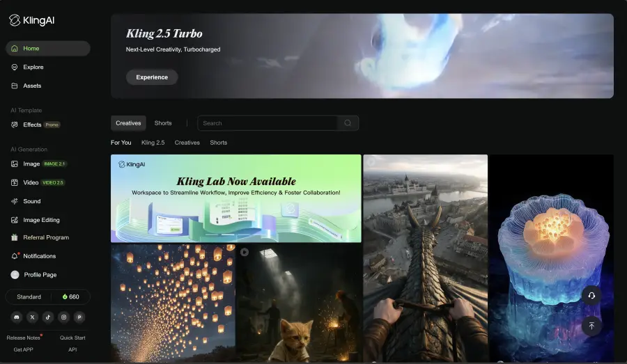Select the Kling 2.5 filter tab
Viewport: 627px width, 364px height.
[x=153, y=143]
